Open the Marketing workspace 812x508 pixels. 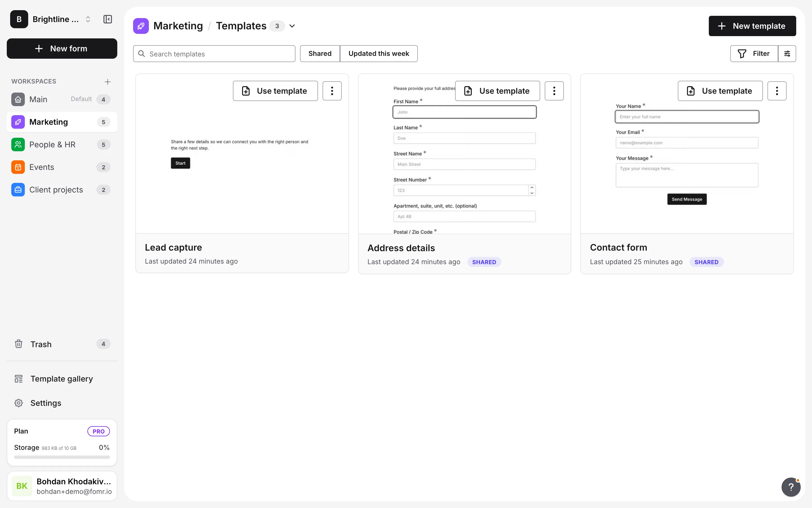62,122
